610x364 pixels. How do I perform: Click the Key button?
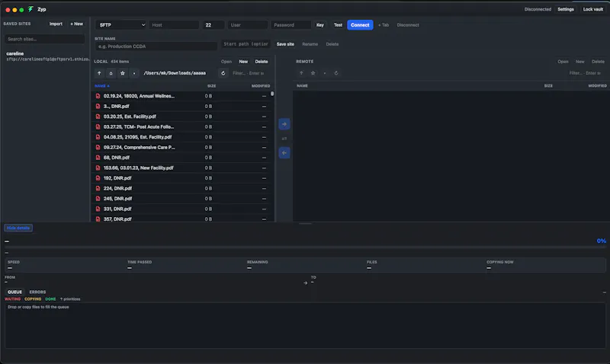(x=320, y=25)
